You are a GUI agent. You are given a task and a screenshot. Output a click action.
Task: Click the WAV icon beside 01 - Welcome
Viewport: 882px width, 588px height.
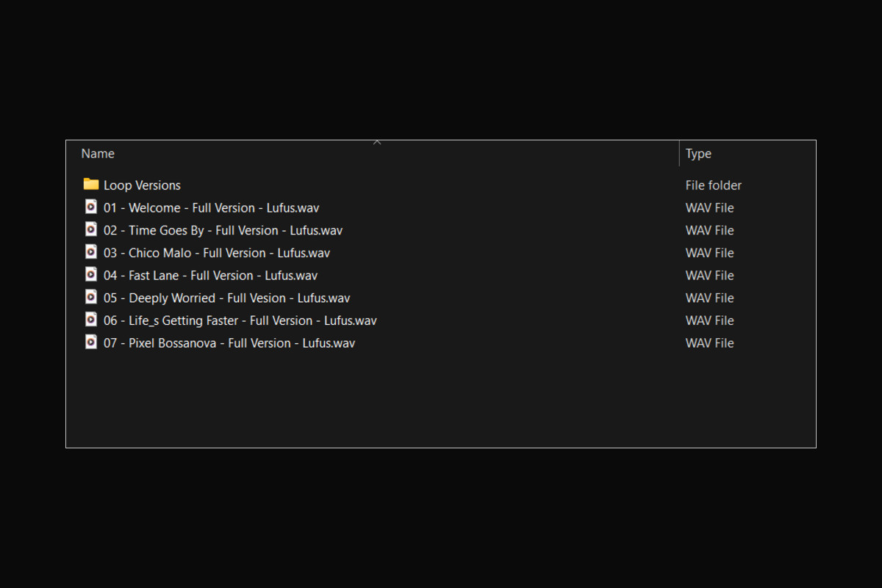pyautogui.click(x=91, y=207)
